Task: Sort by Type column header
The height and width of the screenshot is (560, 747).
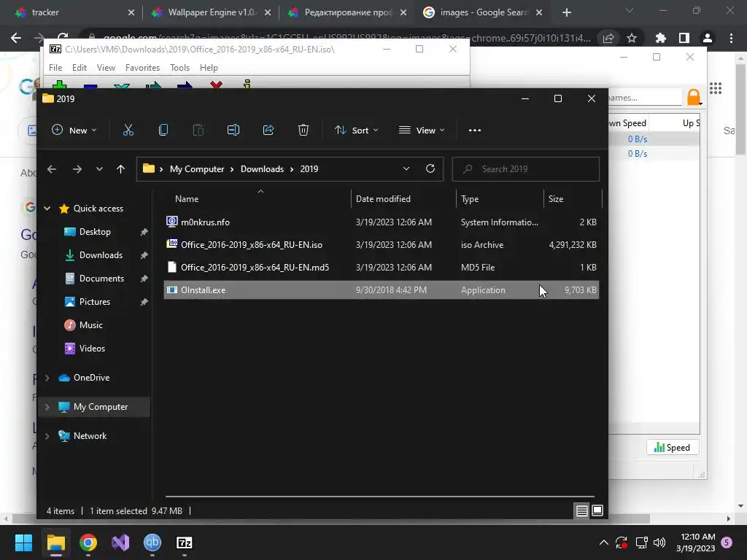Action: pos(500,199)
